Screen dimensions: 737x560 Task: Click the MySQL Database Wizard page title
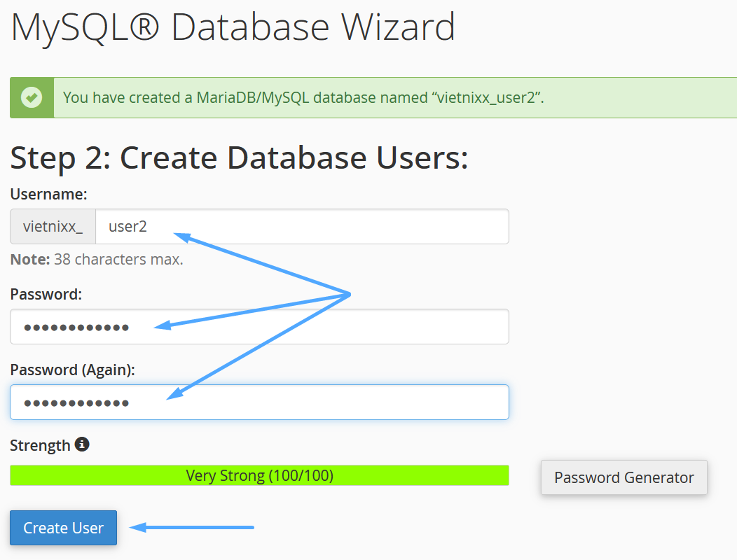tap(233, 27)
